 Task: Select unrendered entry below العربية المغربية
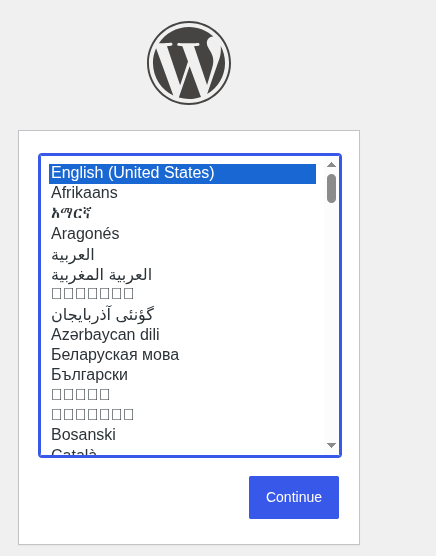click(182, 294)
